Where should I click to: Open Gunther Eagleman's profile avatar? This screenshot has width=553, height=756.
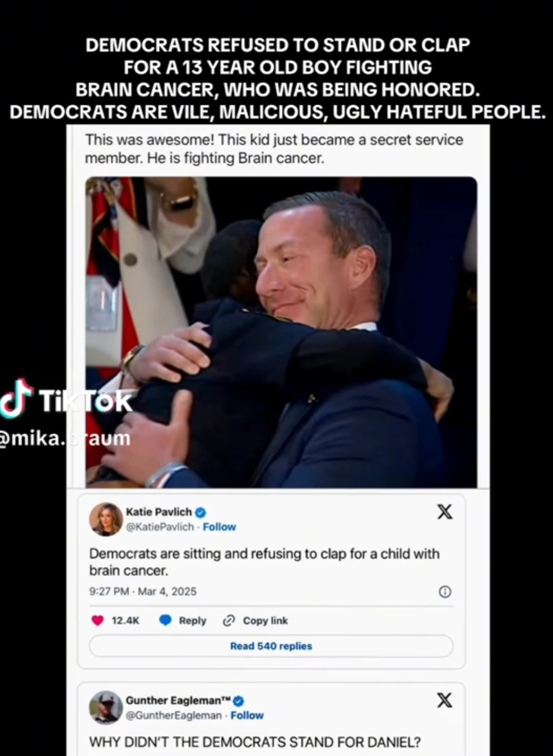106,707
